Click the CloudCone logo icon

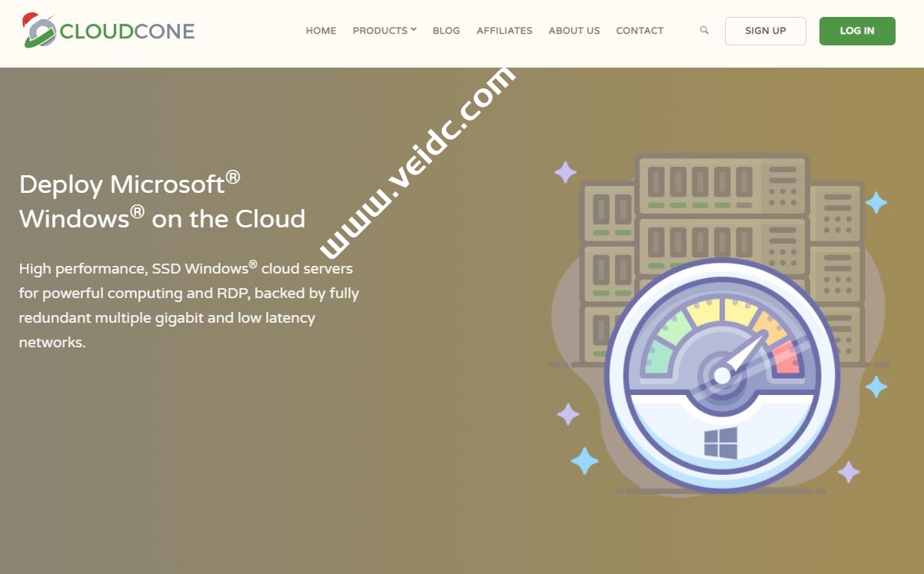[42, 31]
